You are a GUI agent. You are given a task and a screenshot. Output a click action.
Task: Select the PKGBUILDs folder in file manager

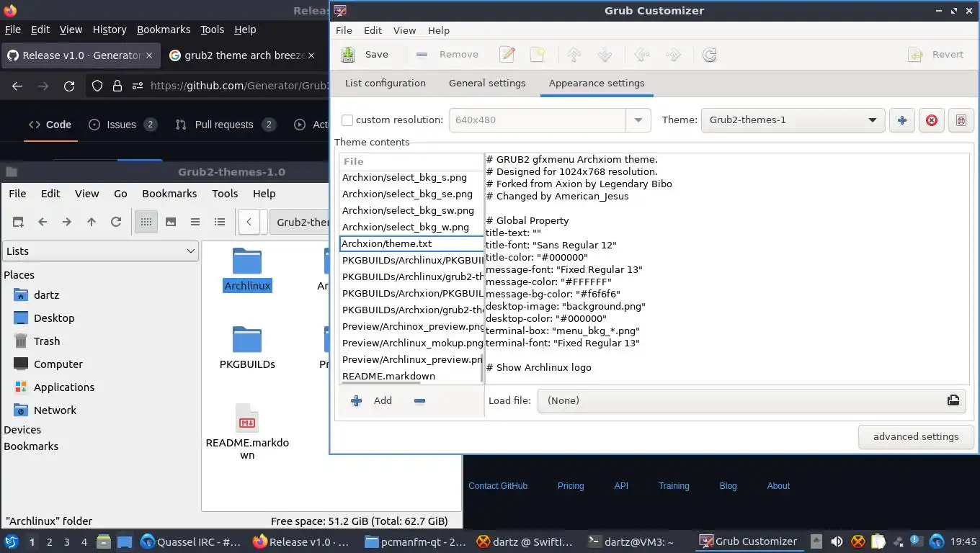(247, 348)
